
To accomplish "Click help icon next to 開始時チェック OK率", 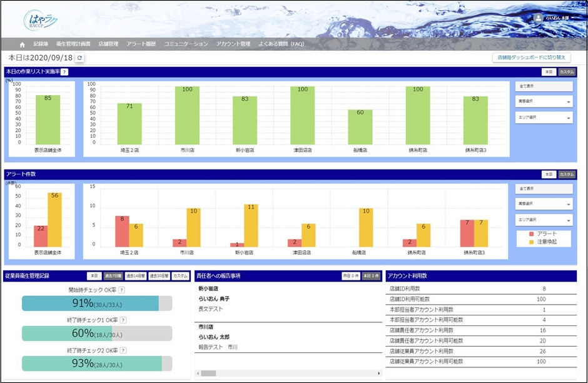I will tap(122, 290).
